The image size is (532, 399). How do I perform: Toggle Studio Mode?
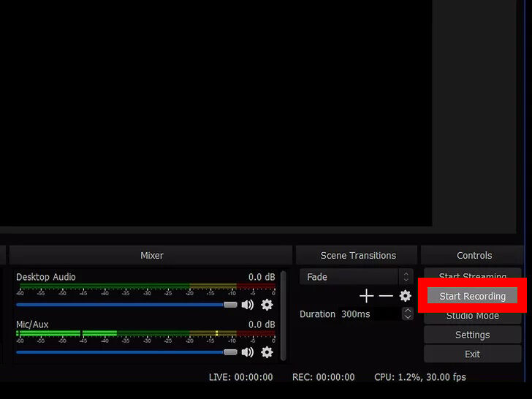point(472,316)
